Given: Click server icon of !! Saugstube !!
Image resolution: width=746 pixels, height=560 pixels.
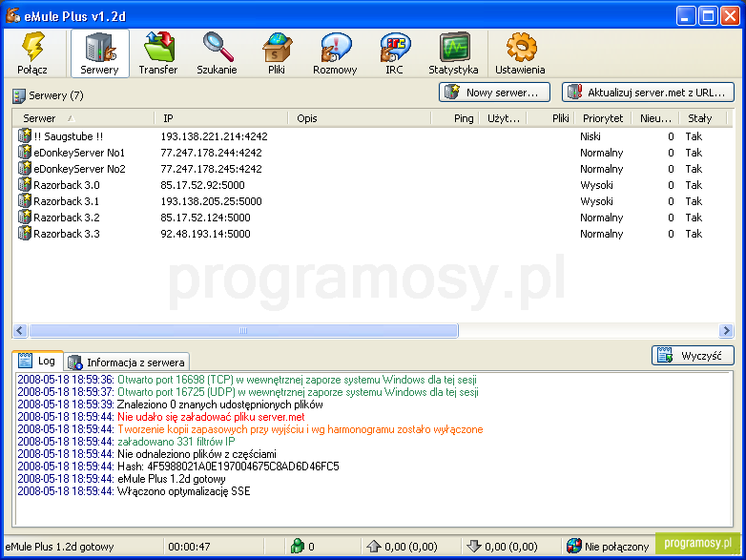Looking at the screenshot, I should pos(25,136).
